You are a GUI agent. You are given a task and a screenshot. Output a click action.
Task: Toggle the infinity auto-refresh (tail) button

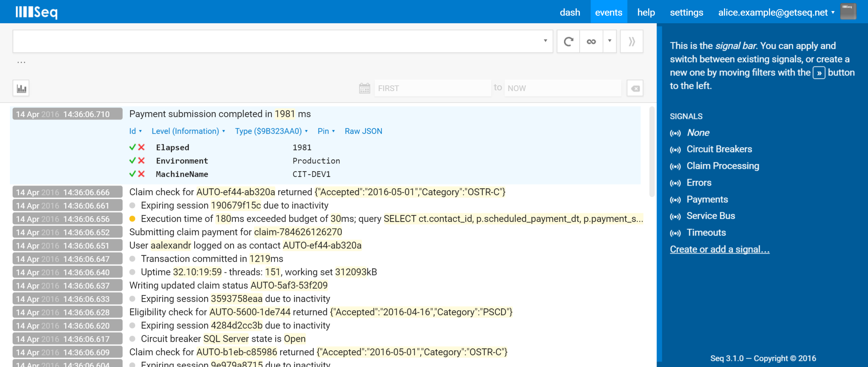pyautogui.click(x=591, y=42)
